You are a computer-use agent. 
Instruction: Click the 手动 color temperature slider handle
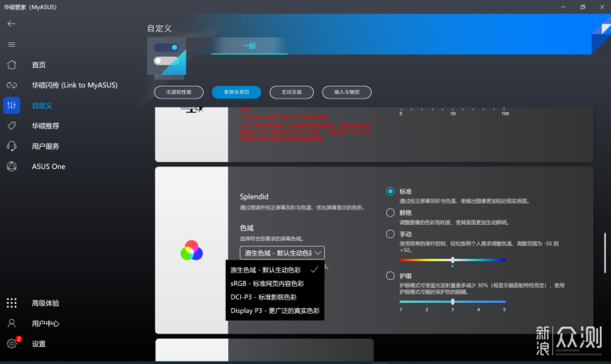coord(452,260)
